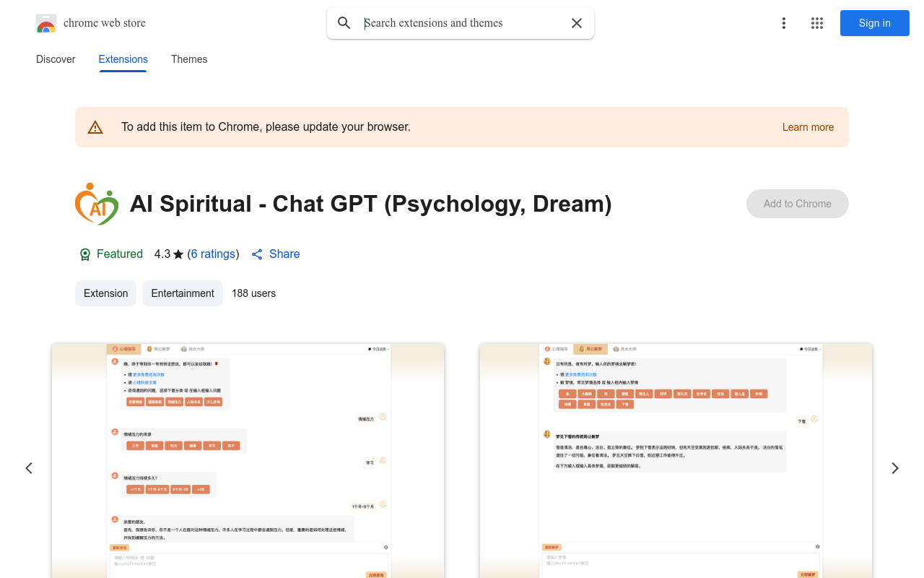The width and height of the screenshot is (924, 578).
Task: Switch to the Discover tab
Action: click(56, 59)
